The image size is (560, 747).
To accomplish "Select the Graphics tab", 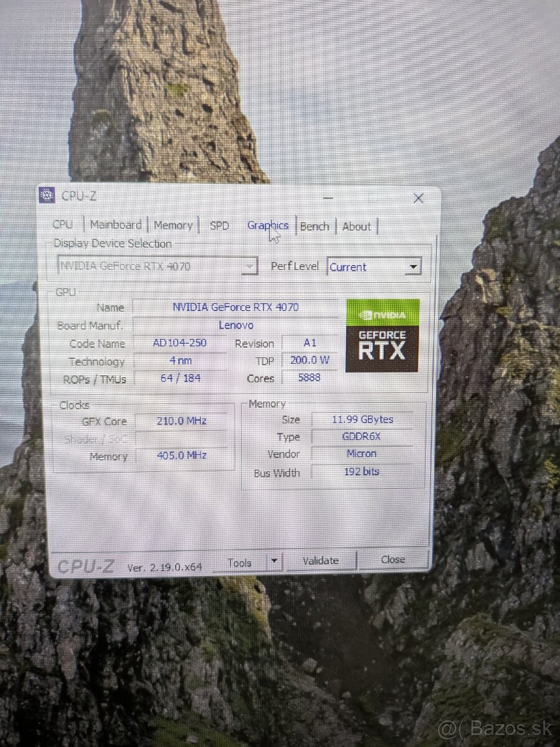I will [x=268, y=225].
